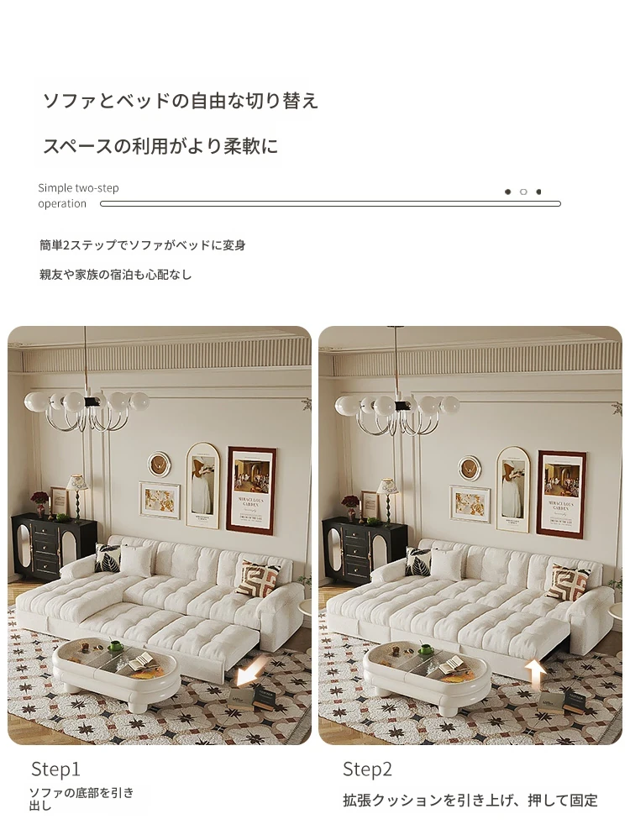Click the arrow pointing down-left on Step1 image

click(251, 672)
